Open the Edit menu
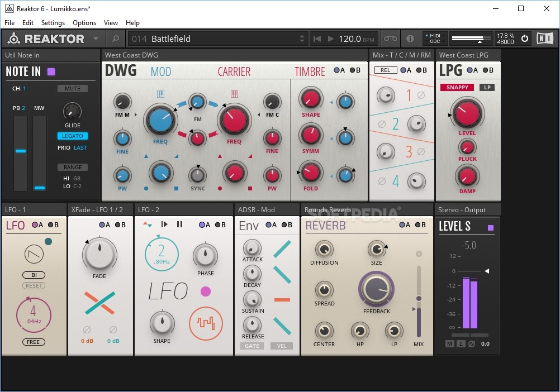Image resolution: width=560 pixels, height=392 pixels. [28, 23]
